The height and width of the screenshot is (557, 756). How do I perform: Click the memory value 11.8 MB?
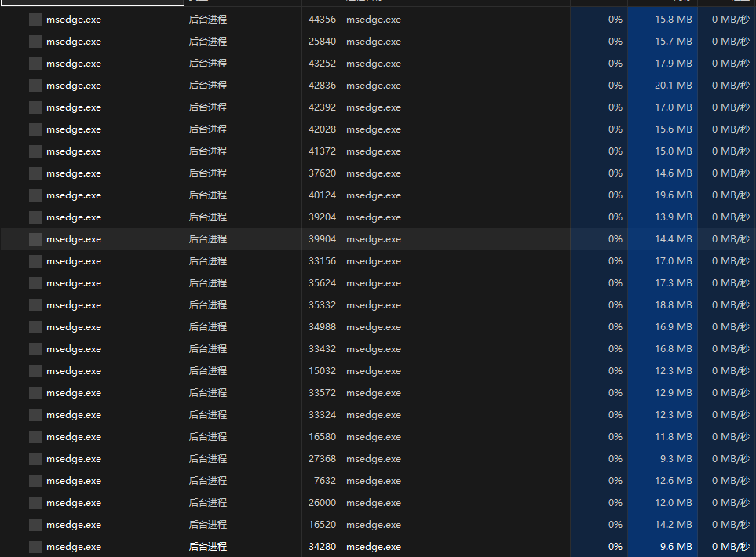pos(673,437)
